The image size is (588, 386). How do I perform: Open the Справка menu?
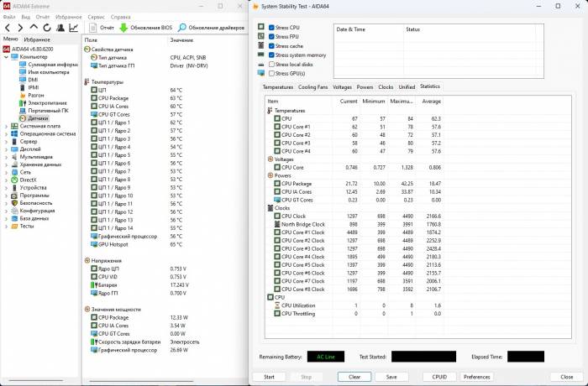coord(120,17)
